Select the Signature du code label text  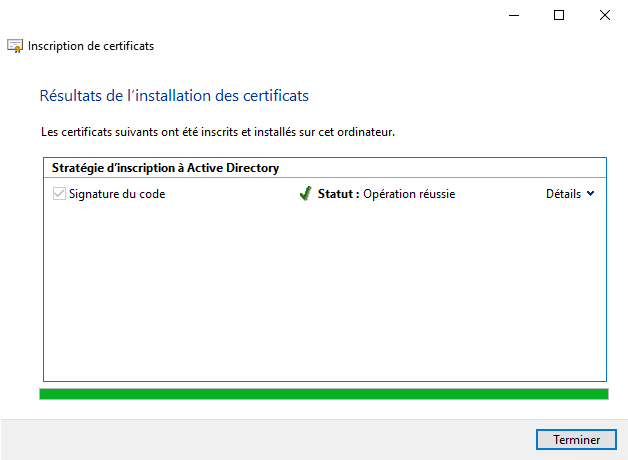click(117, 194)
